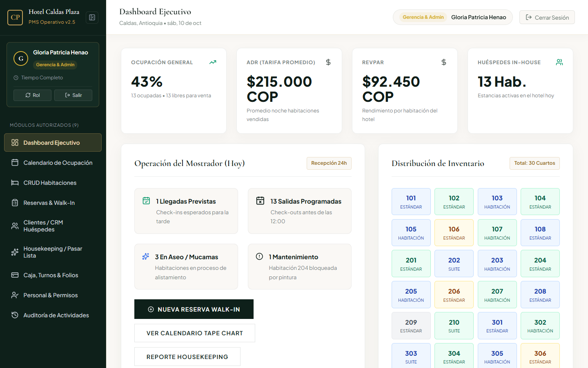Click the Rol switch button

coord(32,95)
